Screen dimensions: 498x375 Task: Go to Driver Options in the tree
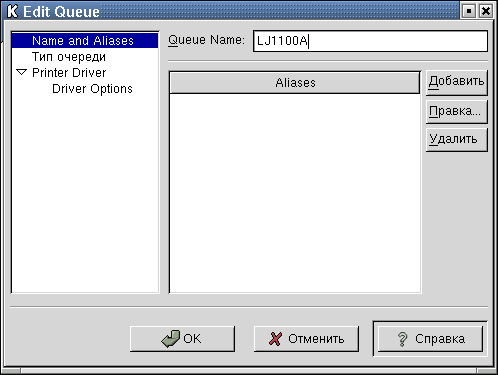pyautogui.click(x=92, y=88)
